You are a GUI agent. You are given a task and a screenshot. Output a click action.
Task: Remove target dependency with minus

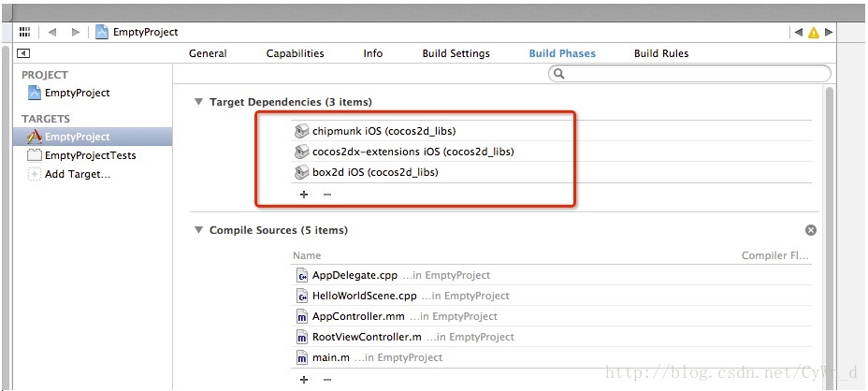pos(327,195)
